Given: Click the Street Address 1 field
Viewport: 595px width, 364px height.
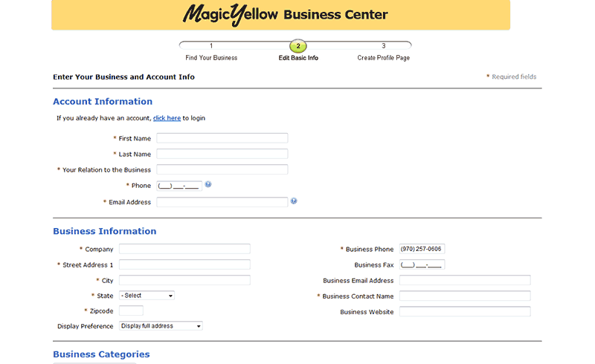Looking at the screenshot, I should (x=184, y=264).
